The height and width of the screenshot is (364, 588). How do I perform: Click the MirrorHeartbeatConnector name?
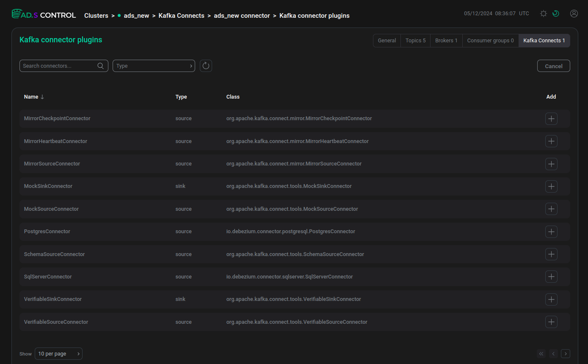(x=55, y=141)
